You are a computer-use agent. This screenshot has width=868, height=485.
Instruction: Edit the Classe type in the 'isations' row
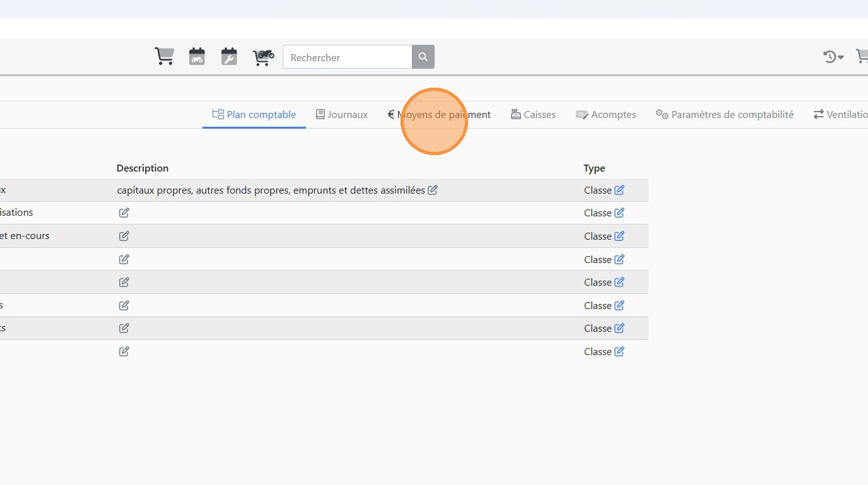point(619,213)
